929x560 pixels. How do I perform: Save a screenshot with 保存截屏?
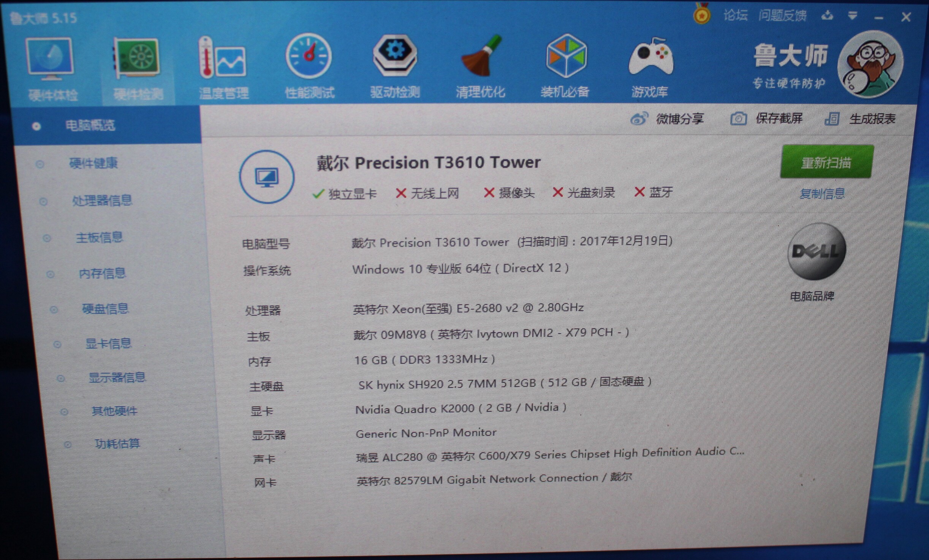pos(779,119)
